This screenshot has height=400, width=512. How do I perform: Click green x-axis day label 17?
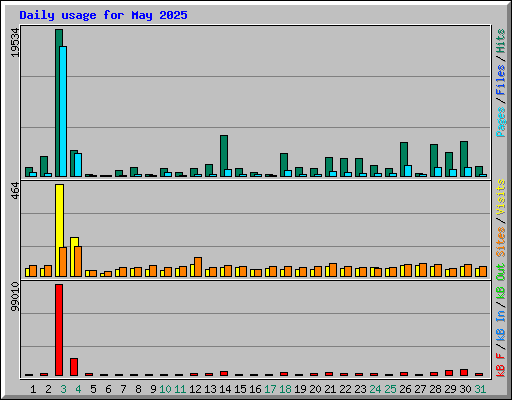[x=270, y=389]
